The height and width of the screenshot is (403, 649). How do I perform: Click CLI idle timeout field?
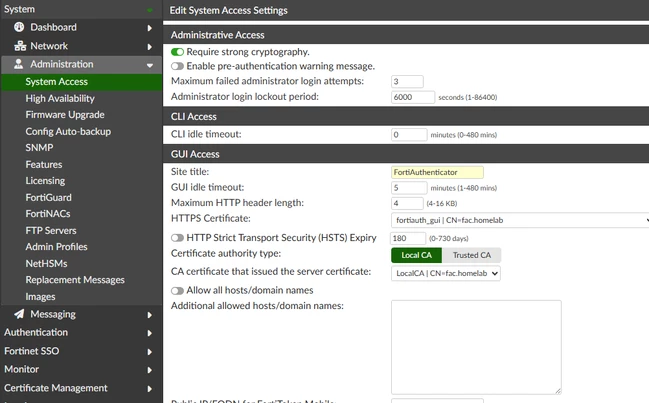pos(409,134)
